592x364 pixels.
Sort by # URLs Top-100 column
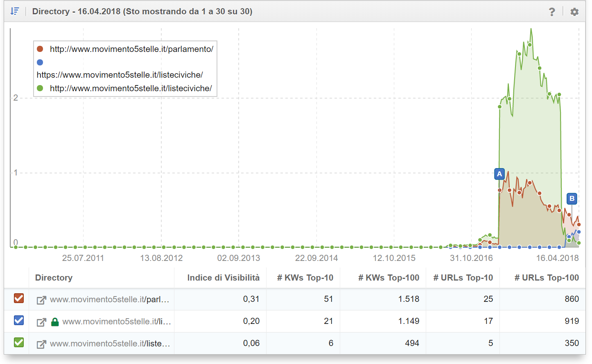547,278
